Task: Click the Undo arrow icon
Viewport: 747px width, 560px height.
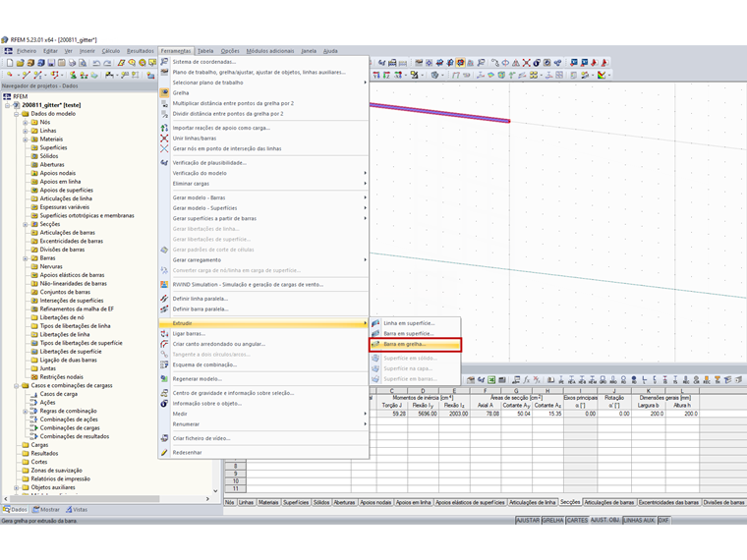Action: [96, 63]
